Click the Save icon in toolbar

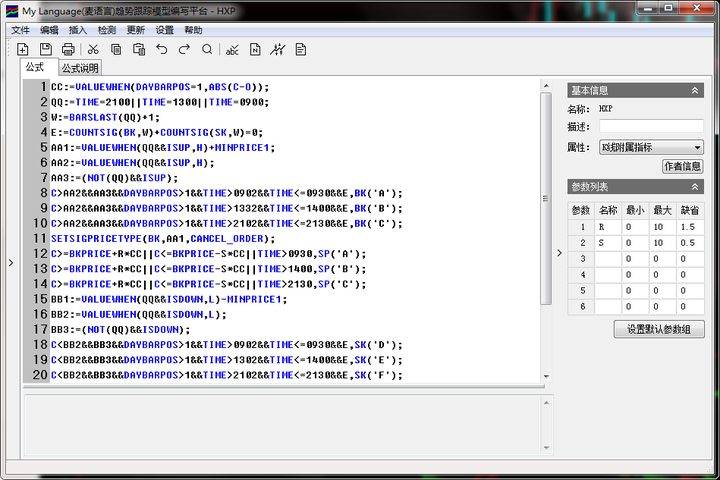(45, 49)
